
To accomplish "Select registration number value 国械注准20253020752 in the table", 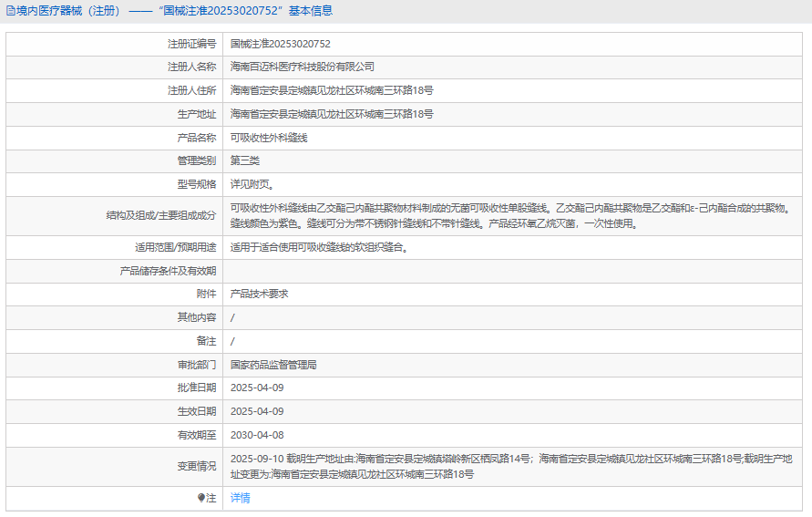I will 280,44.
